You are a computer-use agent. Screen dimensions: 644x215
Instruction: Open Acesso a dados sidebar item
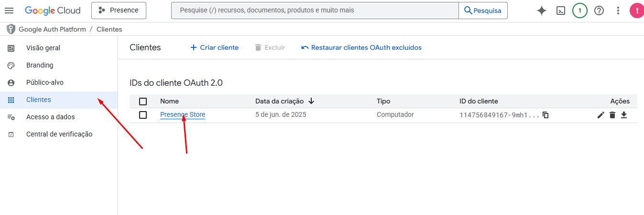click(x=58, y=117)
